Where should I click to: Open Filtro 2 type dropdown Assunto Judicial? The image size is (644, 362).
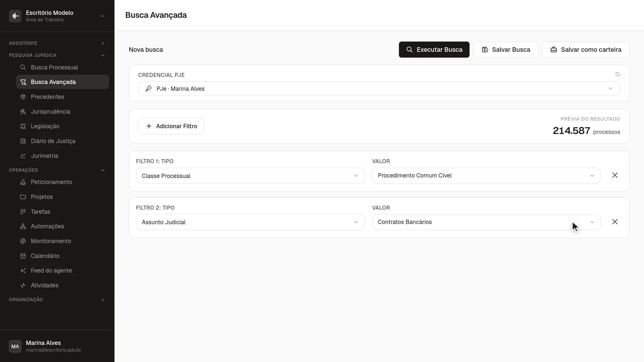(250, 222)
